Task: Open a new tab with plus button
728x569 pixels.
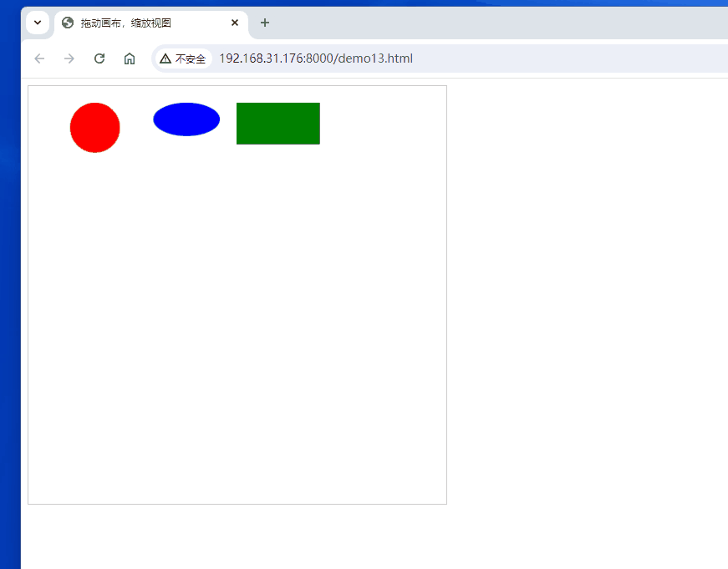Action: 265,23
